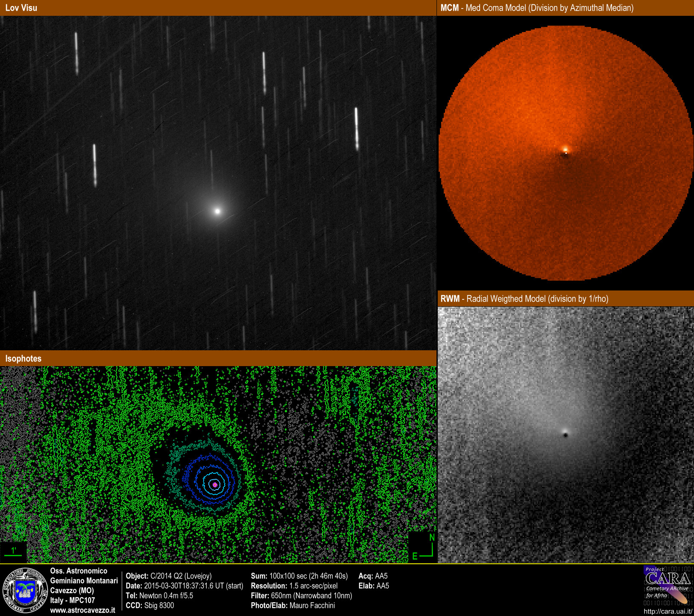Screen dimensions: 694x616
Task: Click the dark nucleus dot in RWM image
Action: 565,435
